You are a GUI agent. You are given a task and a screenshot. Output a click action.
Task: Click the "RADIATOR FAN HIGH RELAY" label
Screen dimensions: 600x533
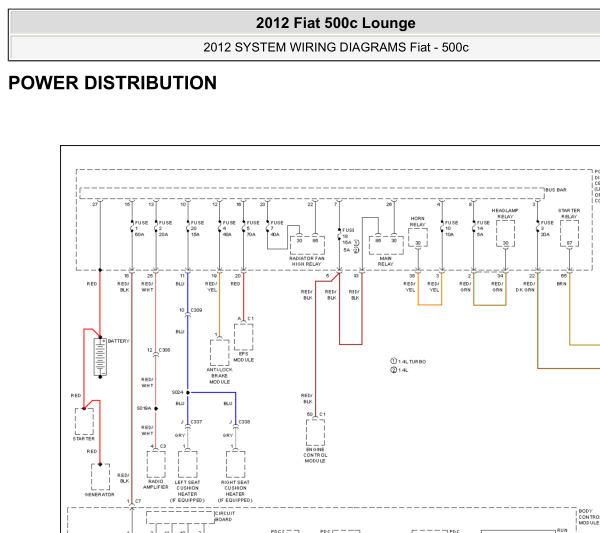[x=307, y=261]
